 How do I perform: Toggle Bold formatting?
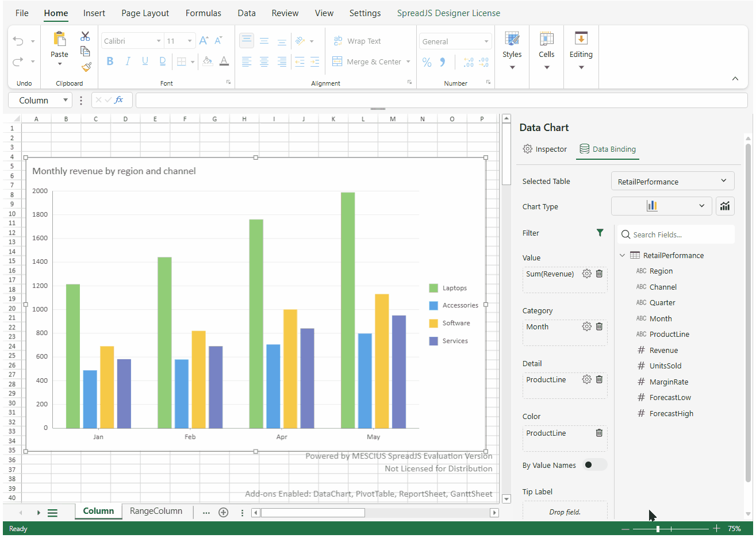[x=110, y=61]
